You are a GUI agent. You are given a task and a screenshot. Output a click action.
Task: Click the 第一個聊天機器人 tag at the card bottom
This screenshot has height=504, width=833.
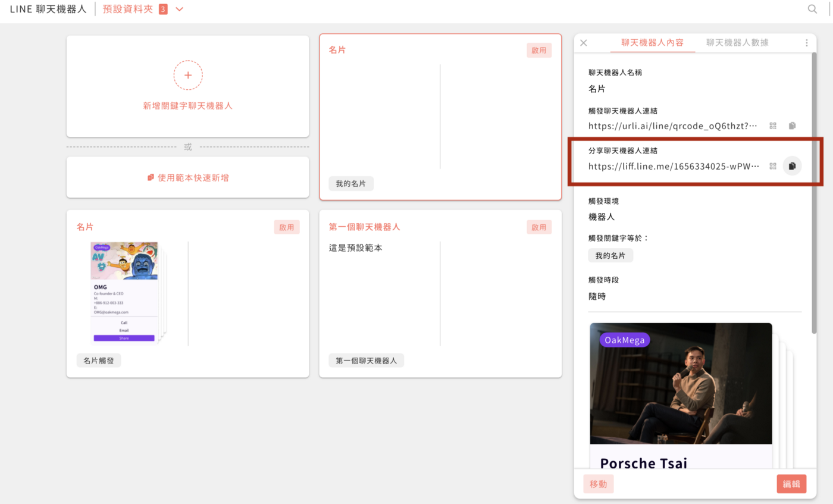point(367,361)
